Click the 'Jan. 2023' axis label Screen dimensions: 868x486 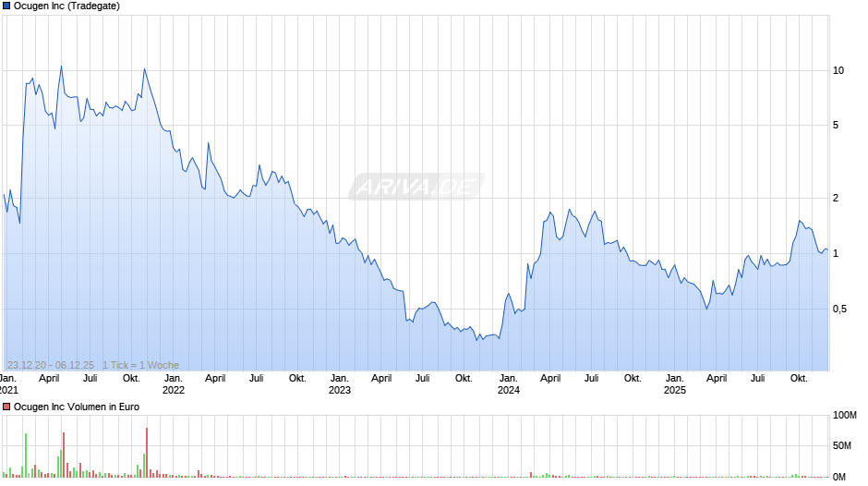(x=339, y=384)
